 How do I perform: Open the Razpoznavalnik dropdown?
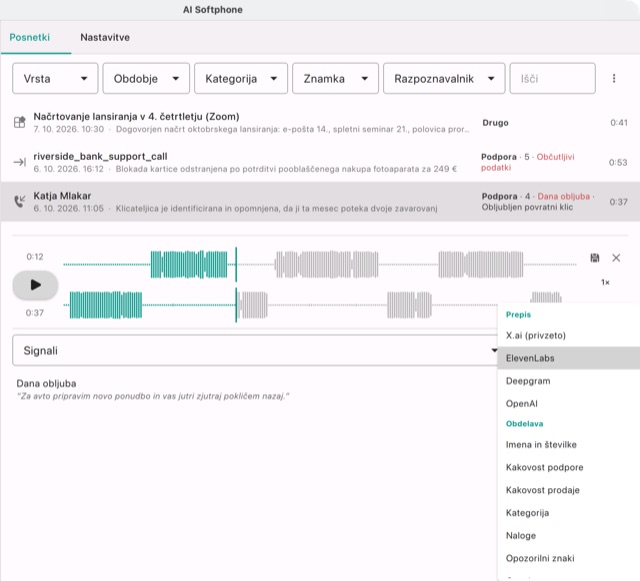[444, 78]
